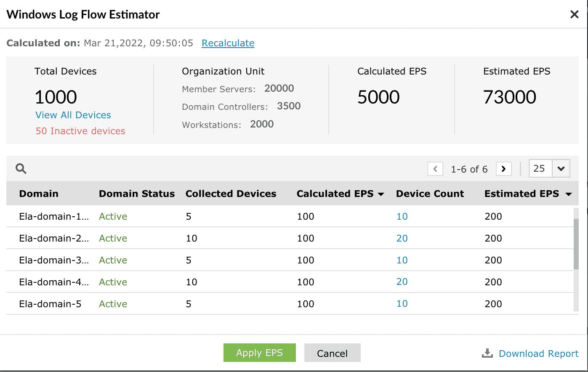This screenshot has height=372, width=588.
Task: Sort by Estimated EPS column arrow
Action: click(569, 194)
